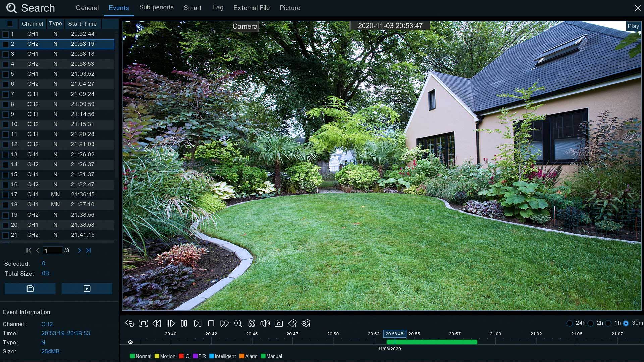Pause the video playback
The height and width of the screenshot is (362, 644).
point(184,323)
